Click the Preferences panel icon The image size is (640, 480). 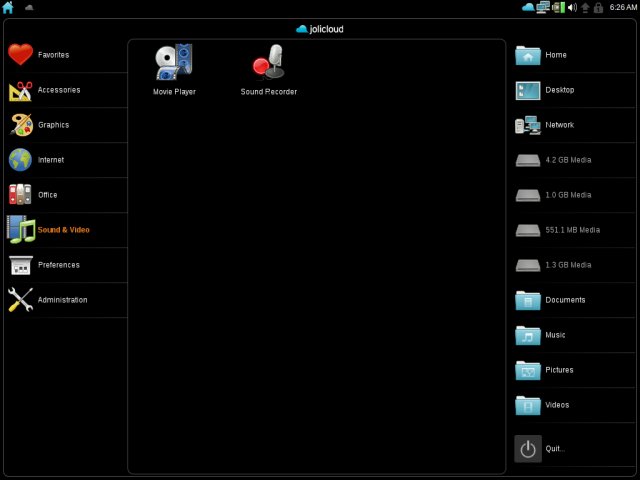tap(21, 265)
